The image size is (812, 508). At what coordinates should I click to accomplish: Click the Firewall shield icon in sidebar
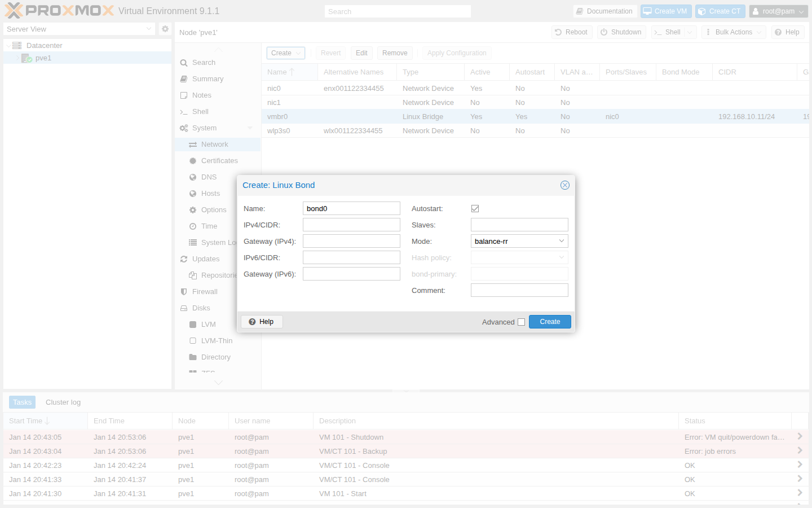(x=184, y=292)
